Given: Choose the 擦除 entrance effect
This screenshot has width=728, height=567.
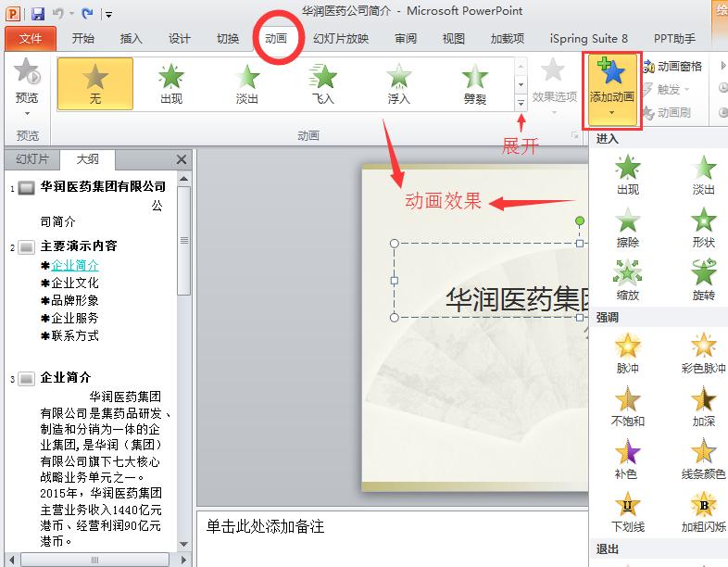Looking at the screenshot, I should tap(628, 227).
